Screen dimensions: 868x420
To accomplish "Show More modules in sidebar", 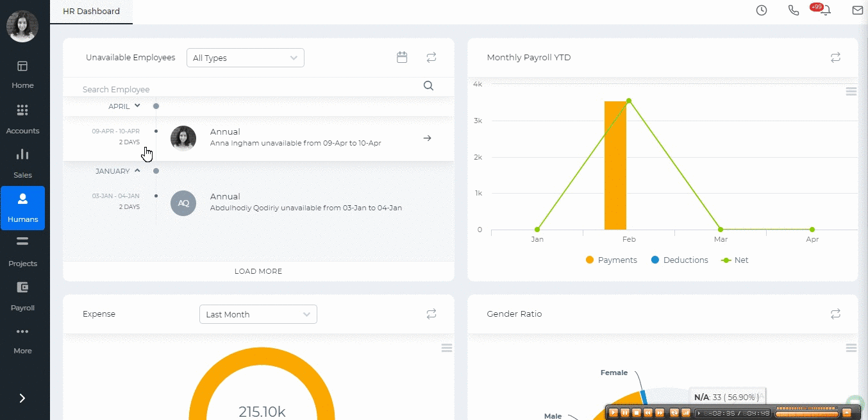I will click(x=22, y=340).
